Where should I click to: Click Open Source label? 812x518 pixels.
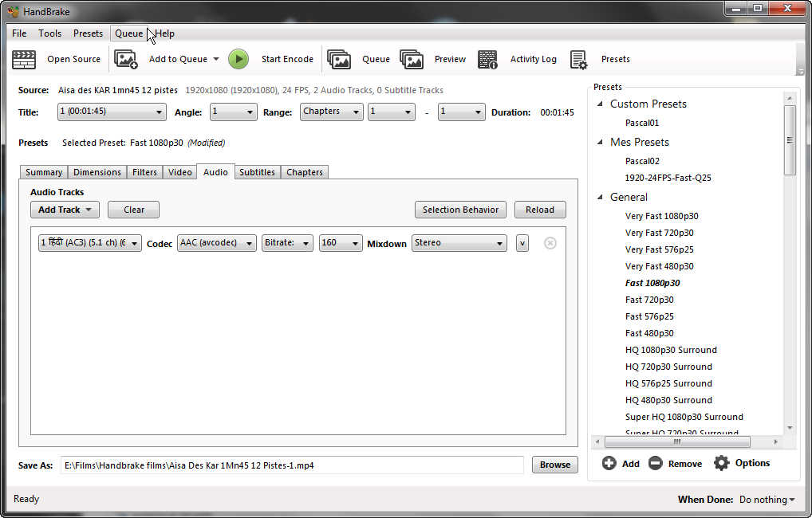coord(73,59)
